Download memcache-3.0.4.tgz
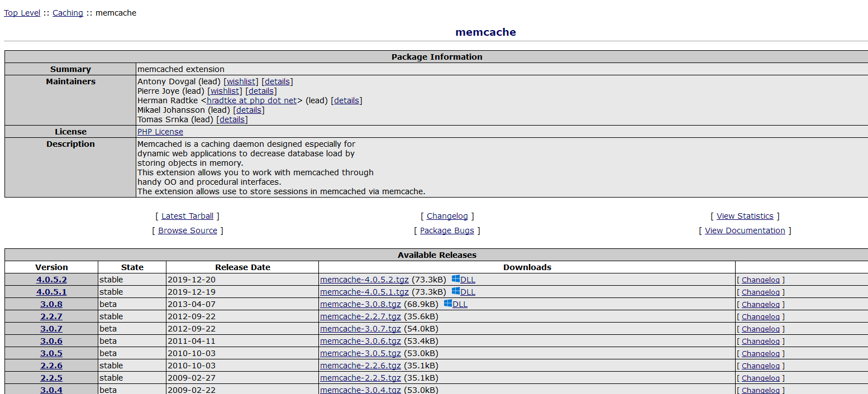Image resolution: width=868 pixels, height=394 pixels. (360, 390)
